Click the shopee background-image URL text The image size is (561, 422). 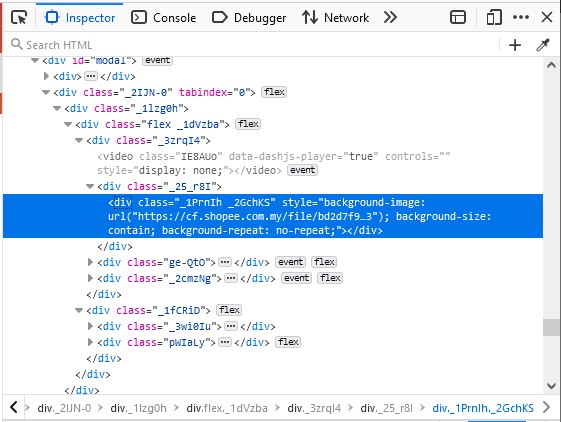[257, 217]
